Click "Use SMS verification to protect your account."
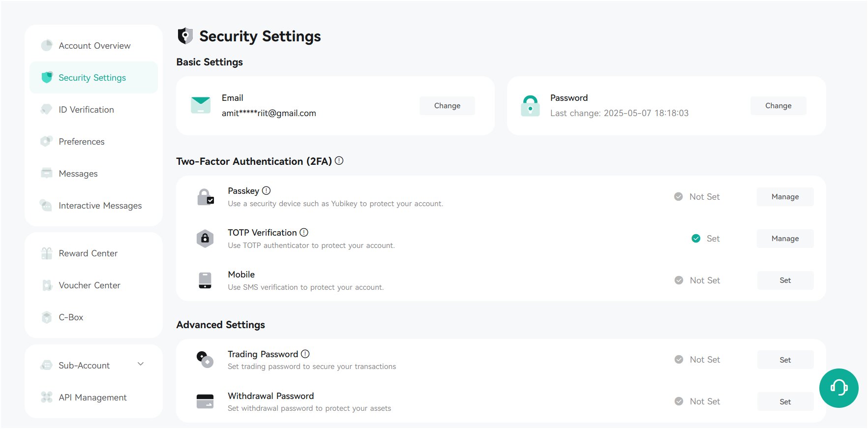The width and height of the screenshot is (868, 429). coord(305,287)
